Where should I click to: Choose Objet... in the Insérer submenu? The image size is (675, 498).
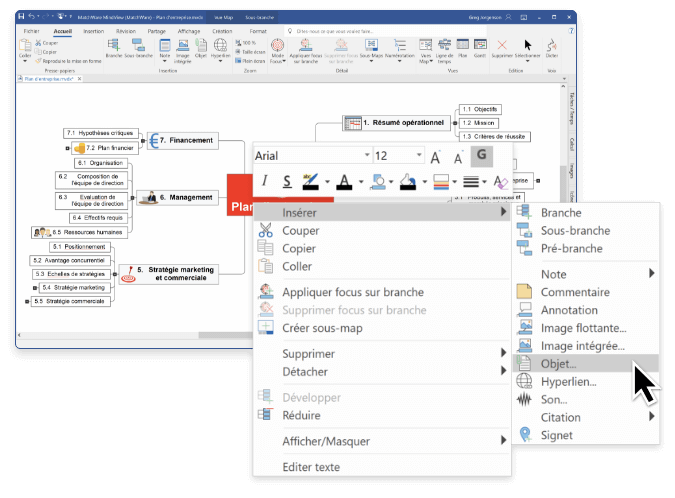586,364
